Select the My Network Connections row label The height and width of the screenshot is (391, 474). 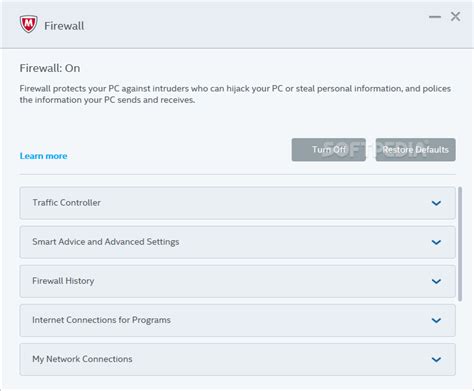point(82,359)
